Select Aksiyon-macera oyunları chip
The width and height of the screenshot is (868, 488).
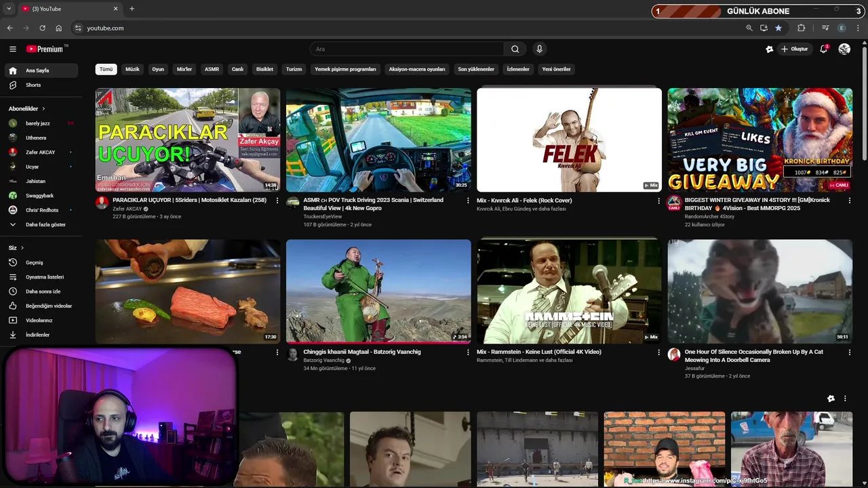point(417,69)
